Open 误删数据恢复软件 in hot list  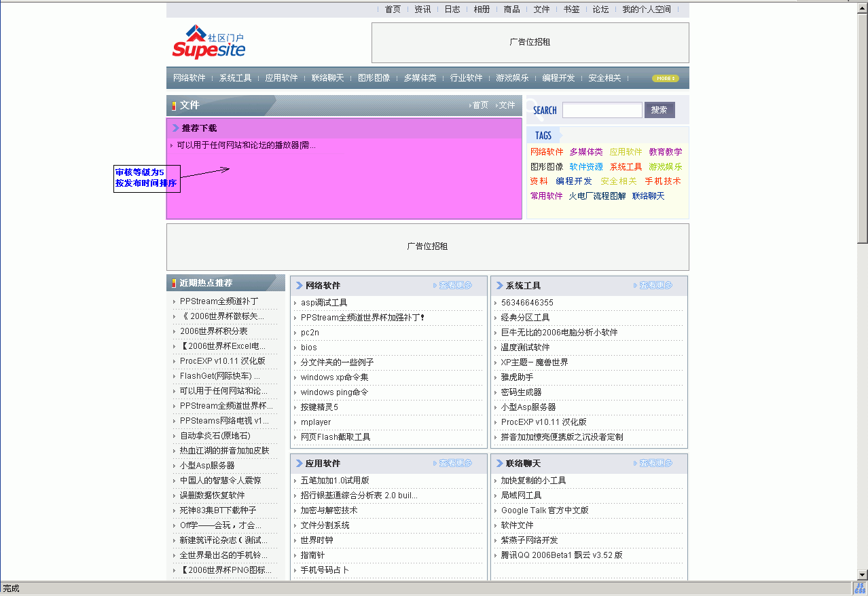click(213, 496)
